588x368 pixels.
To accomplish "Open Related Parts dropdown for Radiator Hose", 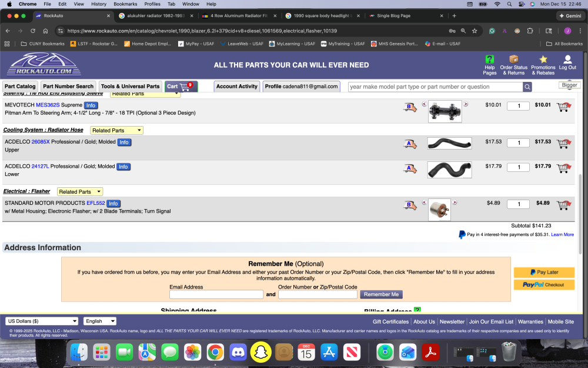I will (x=116, y=130).
